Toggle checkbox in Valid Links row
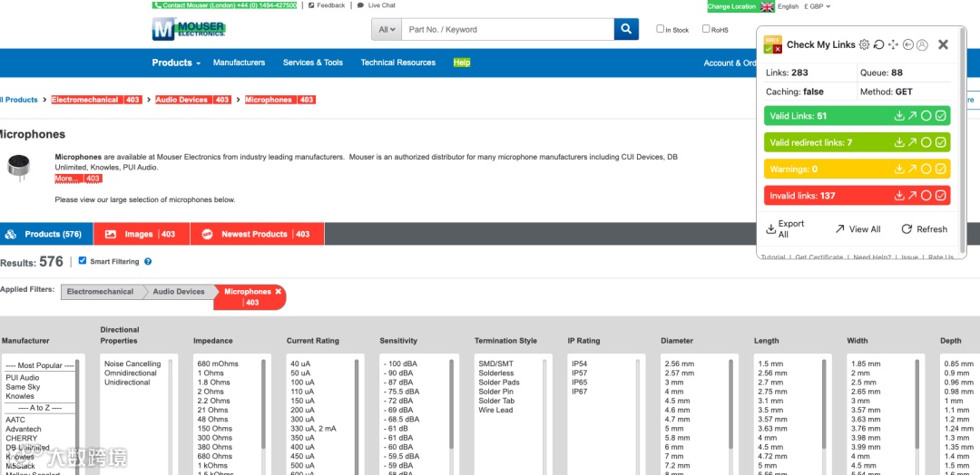The image size is (980, 475). pyautogui.click(x=941, y=116)
